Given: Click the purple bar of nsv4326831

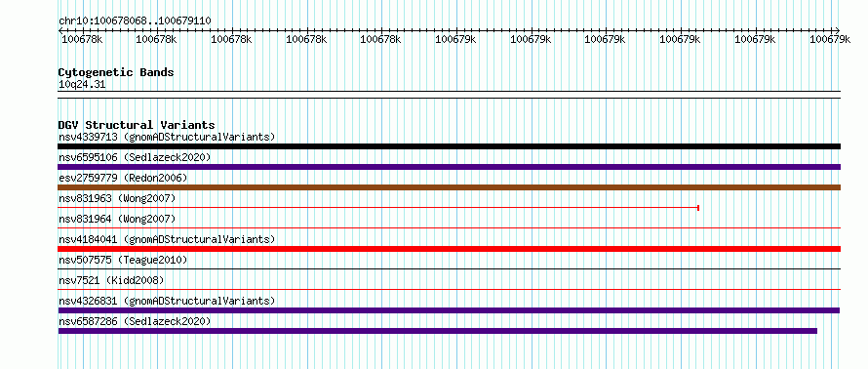Looking at the screenshot, I should 449,310.
